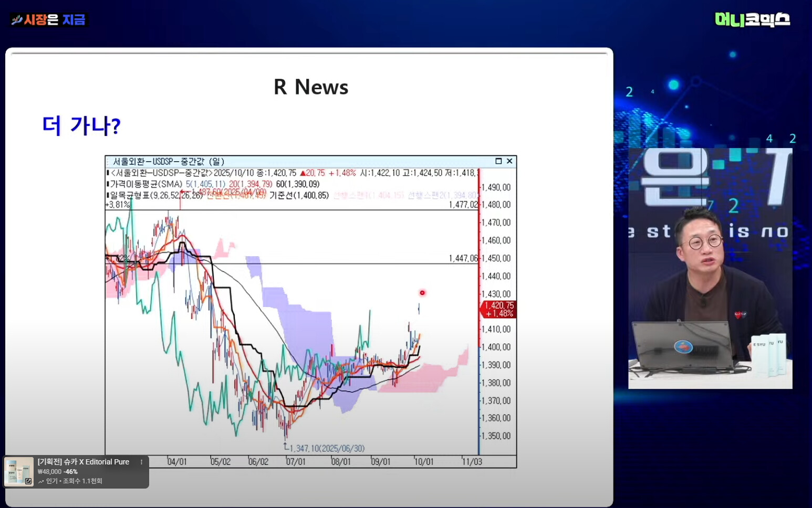
Task: Open the [기획전] 슈카 X Editorial Pure link
Action: [84, 462]
